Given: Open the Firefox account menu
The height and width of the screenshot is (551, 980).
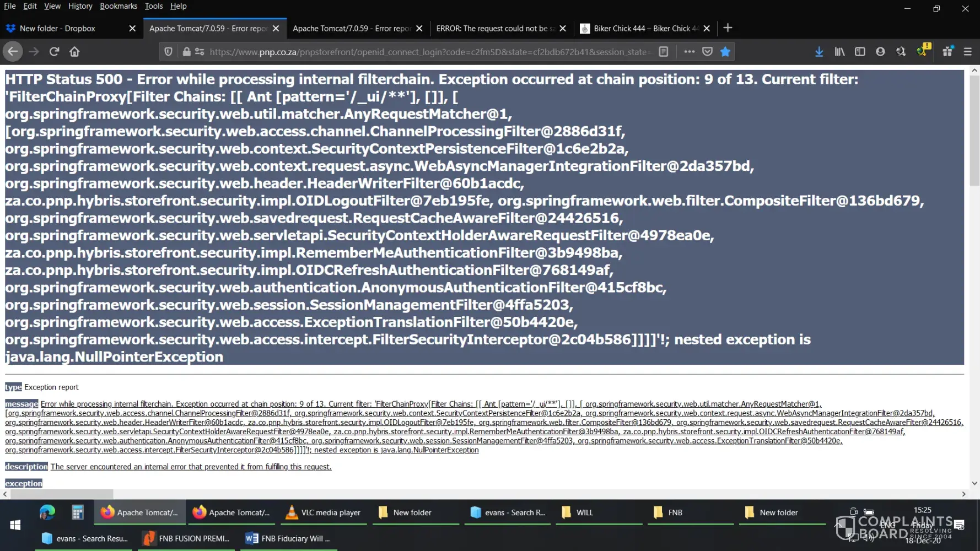Looking at the screenshot, I should coord(880,52).
